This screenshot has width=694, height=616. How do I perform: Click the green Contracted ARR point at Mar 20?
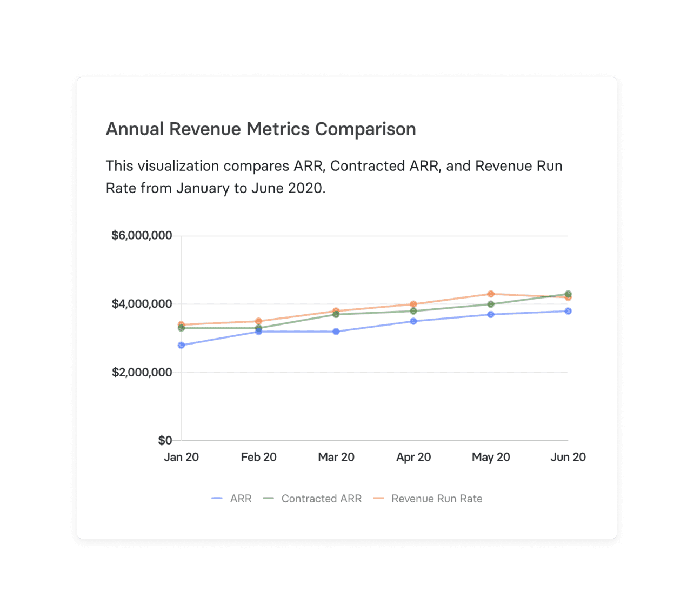tap(336, 315)
